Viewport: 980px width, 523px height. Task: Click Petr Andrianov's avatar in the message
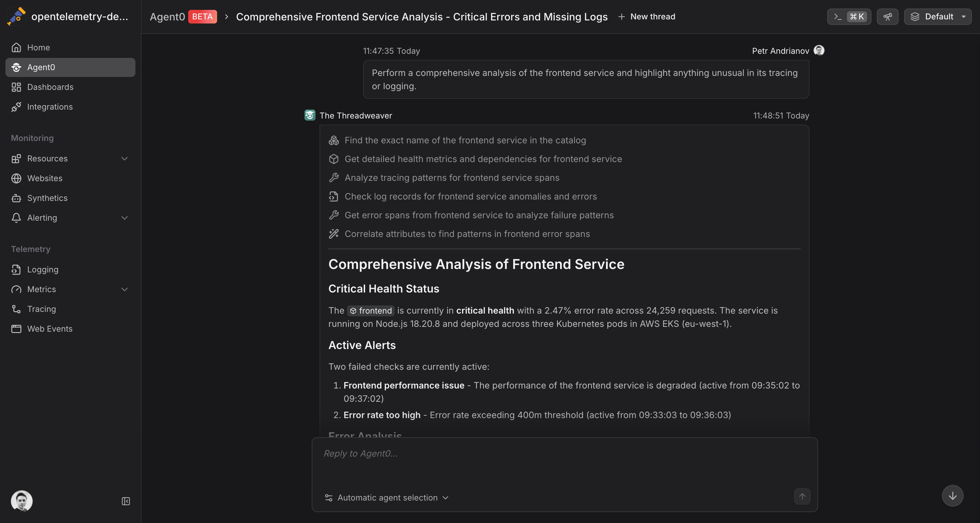coord(819,51)
